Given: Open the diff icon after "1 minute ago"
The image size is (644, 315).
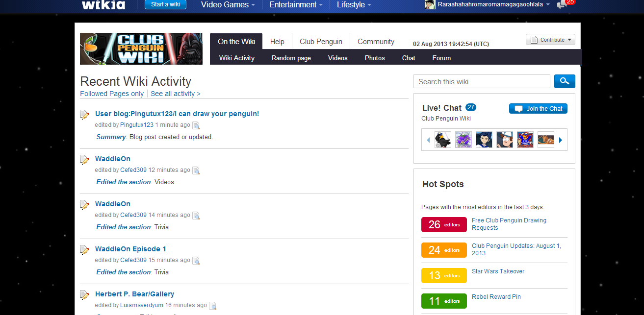Looking at the screenshot, I should pos(196,125).
